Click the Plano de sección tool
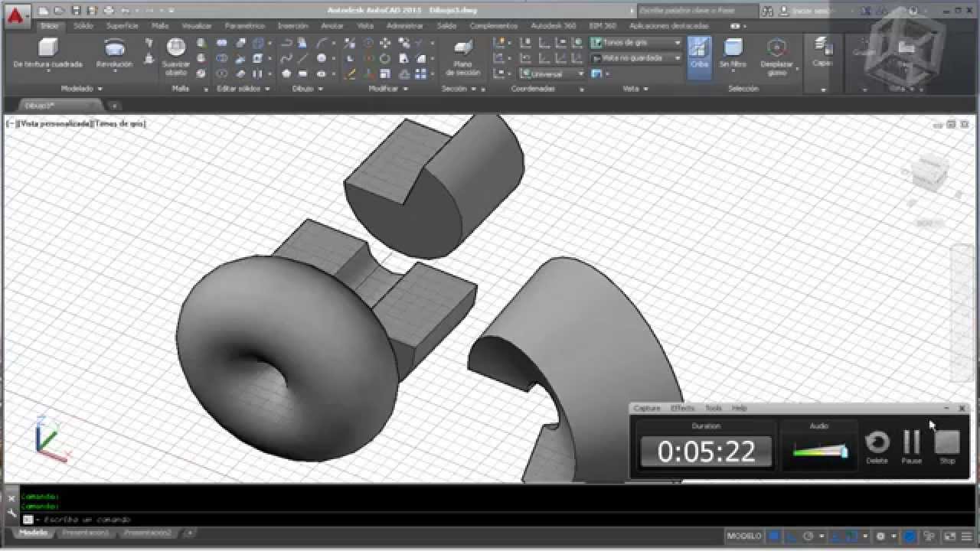The image size is (980, 551). pos(462,58)
